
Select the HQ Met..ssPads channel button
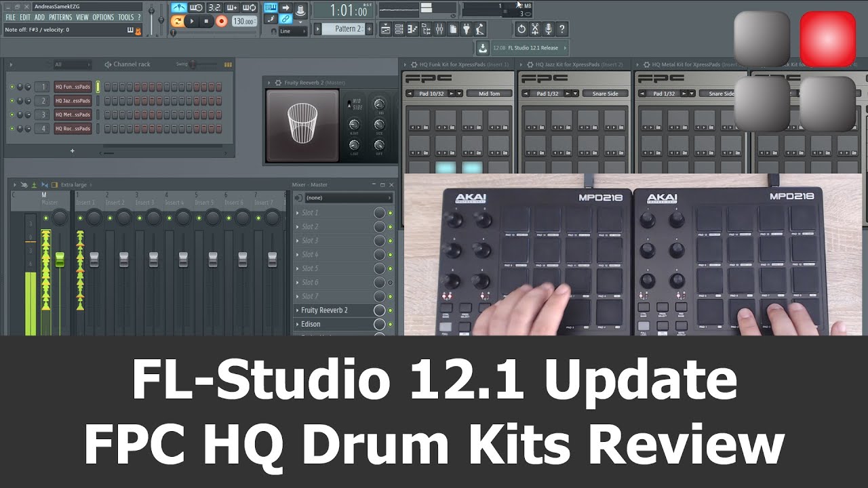click(73, 115)
